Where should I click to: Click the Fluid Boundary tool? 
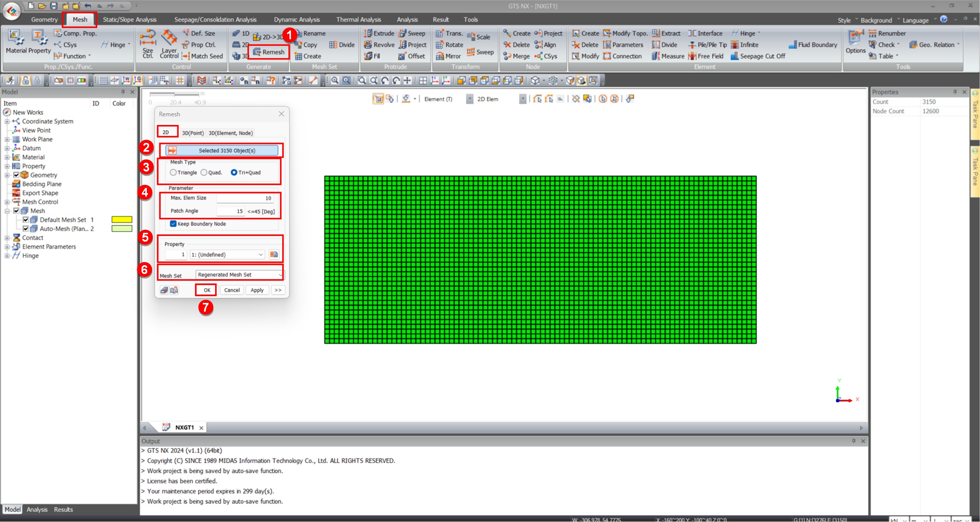point(813,45)
